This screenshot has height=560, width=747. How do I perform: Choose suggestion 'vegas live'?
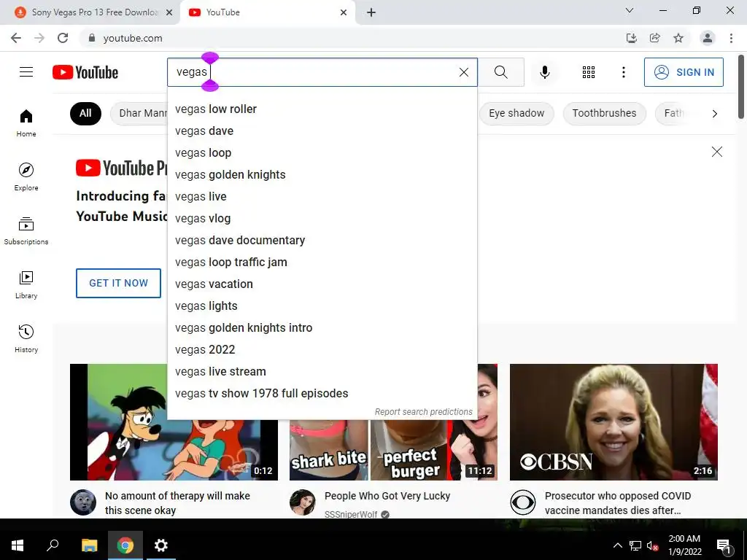click(322, 197)
